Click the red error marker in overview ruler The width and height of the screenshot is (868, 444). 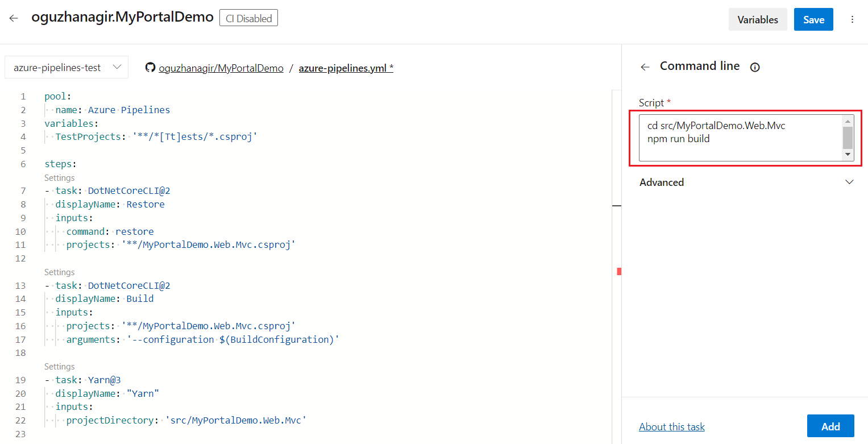coord(619,272)
